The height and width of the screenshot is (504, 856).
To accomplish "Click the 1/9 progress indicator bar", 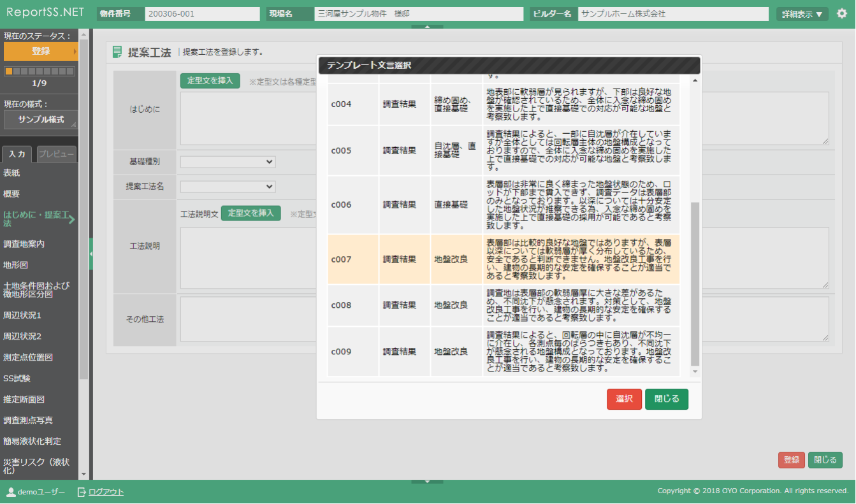I will click(41, 71).
